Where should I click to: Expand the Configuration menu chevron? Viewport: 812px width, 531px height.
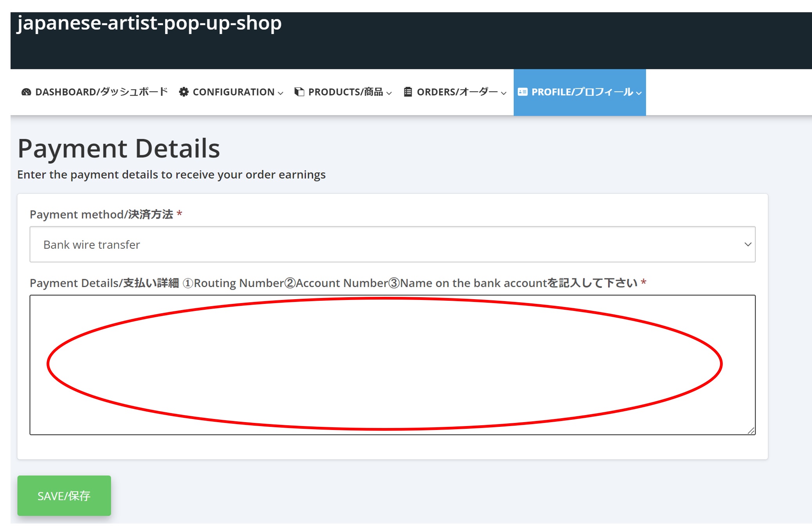tap(281, 93)
